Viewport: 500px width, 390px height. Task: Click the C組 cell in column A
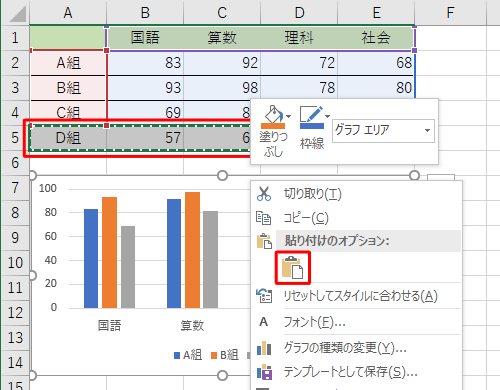click(68, 113)
